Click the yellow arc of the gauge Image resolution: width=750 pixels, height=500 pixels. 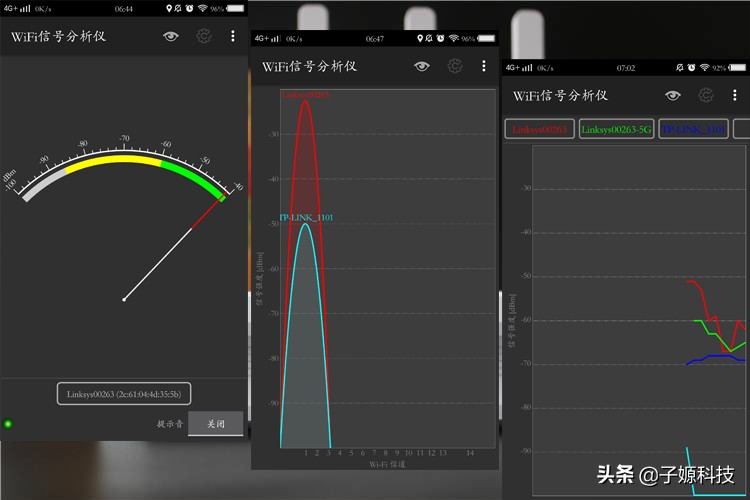click(x=113, y=159)
